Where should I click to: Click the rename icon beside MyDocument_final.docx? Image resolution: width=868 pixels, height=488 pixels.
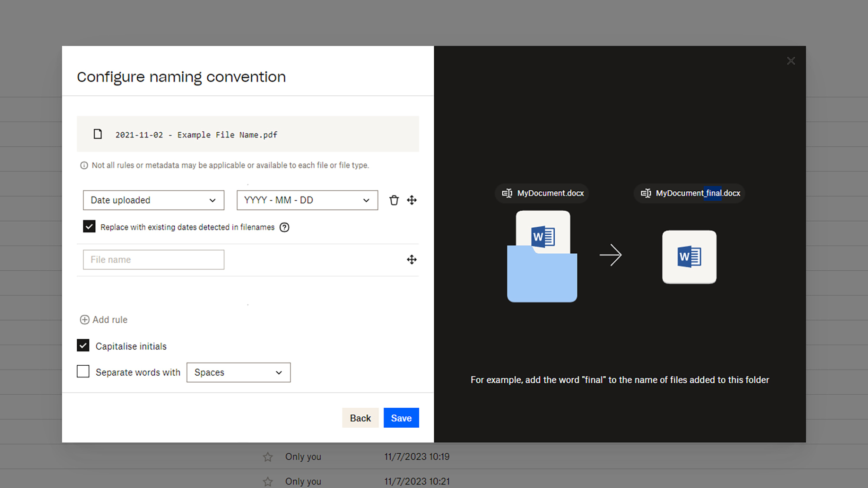[646, 193]
